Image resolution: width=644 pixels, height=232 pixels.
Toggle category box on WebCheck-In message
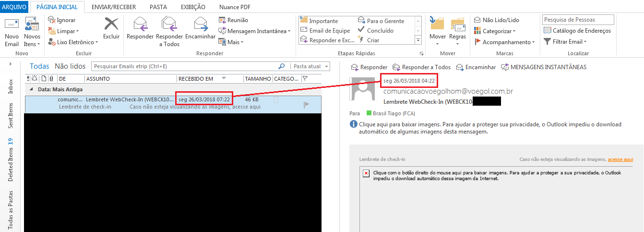(276, 100)
